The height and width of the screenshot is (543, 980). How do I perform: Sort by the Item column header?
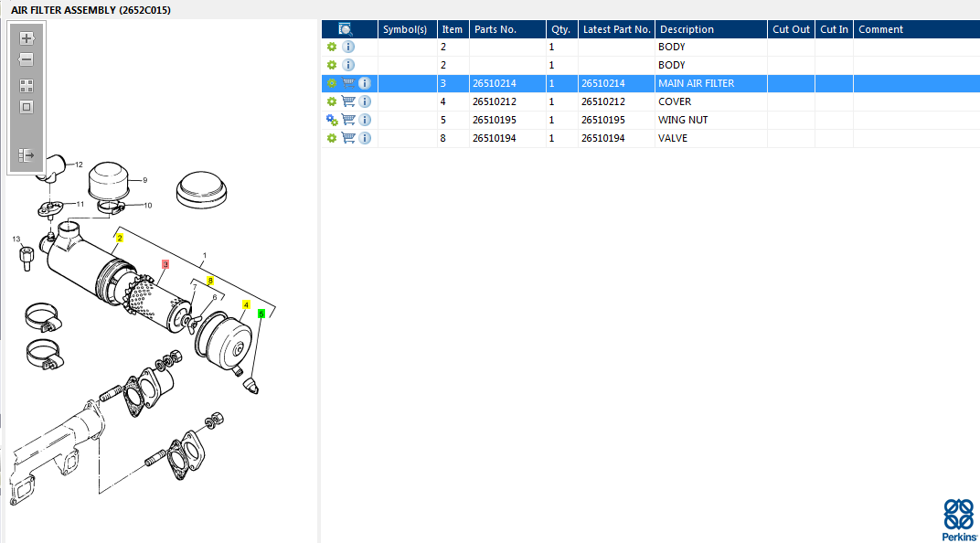coord(453,29)
